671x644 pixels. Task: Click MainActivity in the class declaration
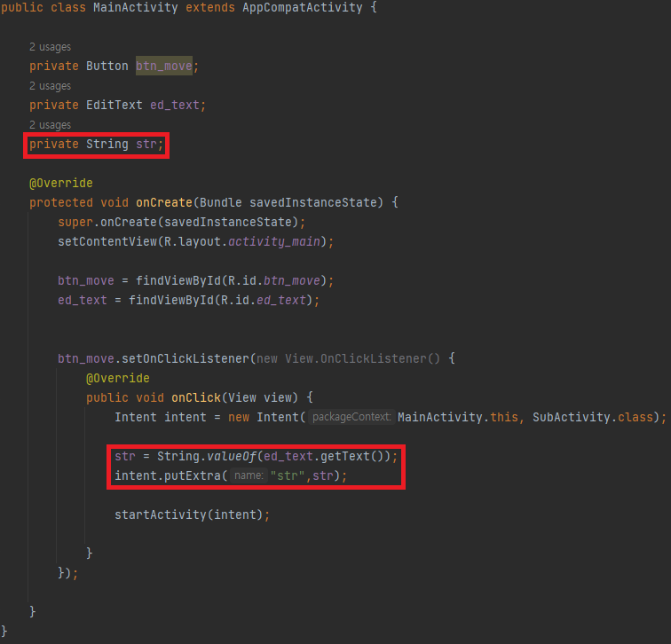point(135,8)
